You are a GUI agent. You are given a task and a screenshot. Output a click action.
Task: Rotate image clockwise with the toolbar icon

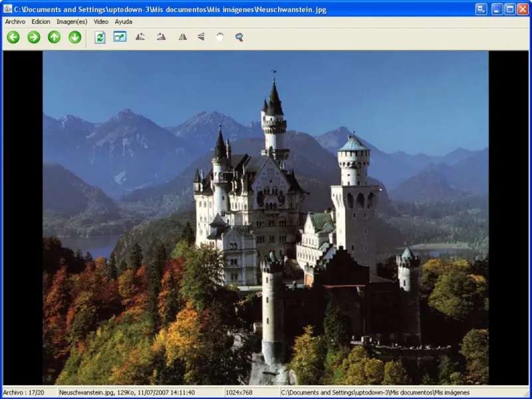coord(161,37)
